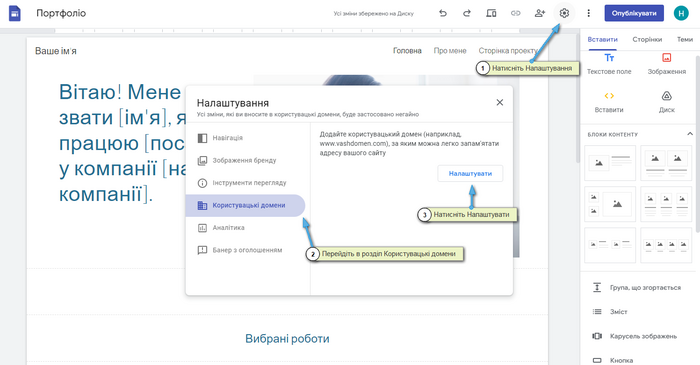Open the three-dot more menu

coord(588,13)
